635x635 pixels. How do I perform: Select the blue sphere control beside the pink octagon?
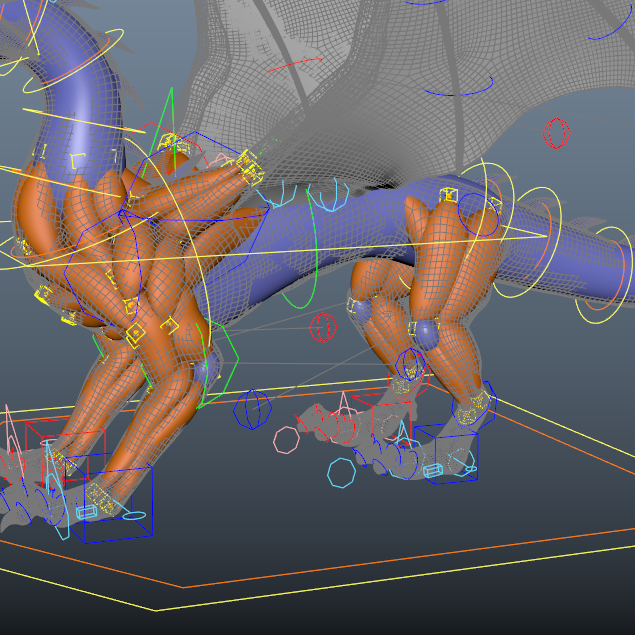point(252,407)
